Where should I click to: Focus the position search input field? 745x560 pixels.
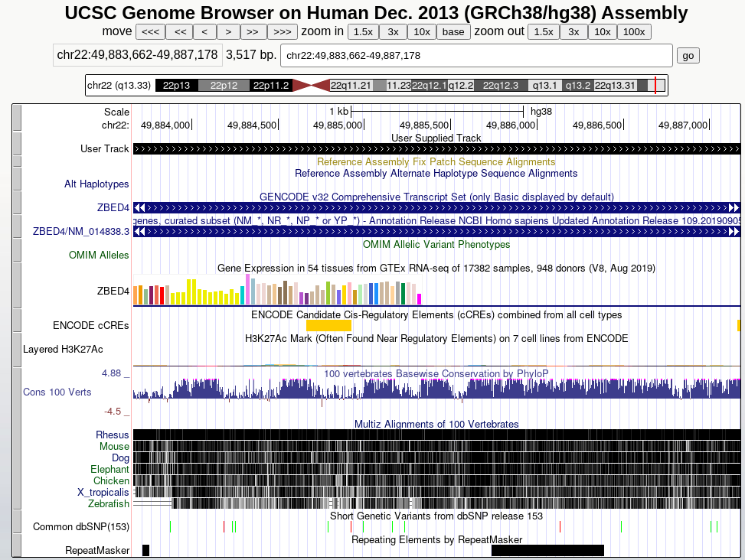(x=476, y=56)
